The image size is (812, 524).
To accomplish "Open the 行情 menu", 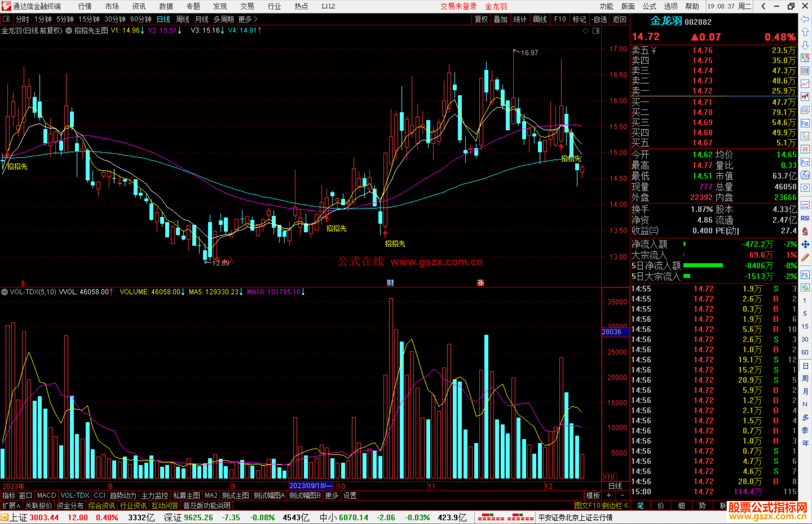I will [85, 6].
